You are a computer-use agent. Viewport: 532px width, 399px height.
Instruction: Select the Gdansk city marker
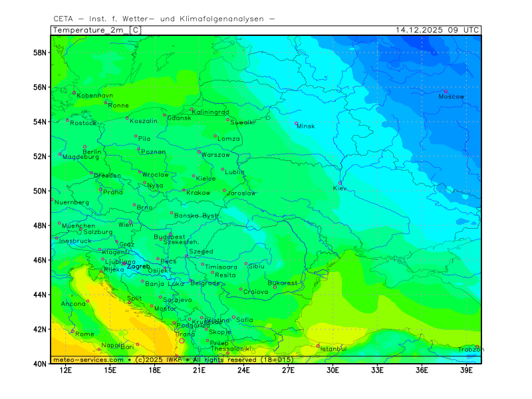(165, 115)
